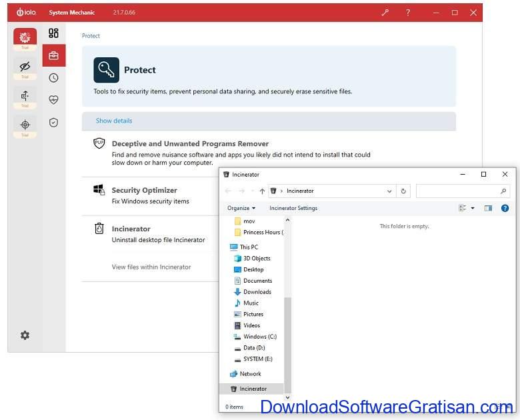Open recent locations dropdown arrow
The width and height of the screenshot is (520, 420).
(x=253, y=191)
